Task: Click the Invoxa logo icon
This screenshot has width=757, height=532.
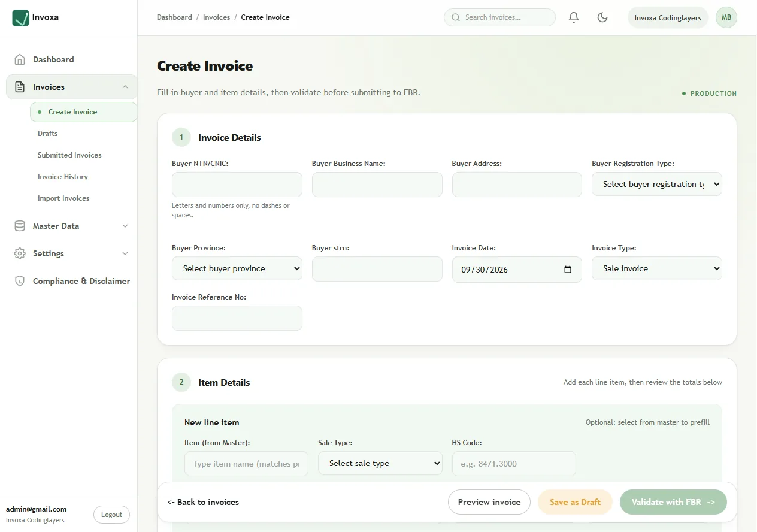Action: (x=20, y=17)
